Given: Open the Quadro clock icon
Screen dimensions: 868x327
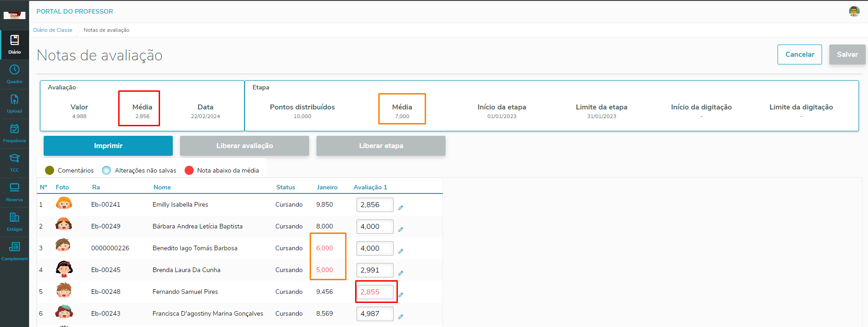Looking at the screenshot, I should pos(15,70).
